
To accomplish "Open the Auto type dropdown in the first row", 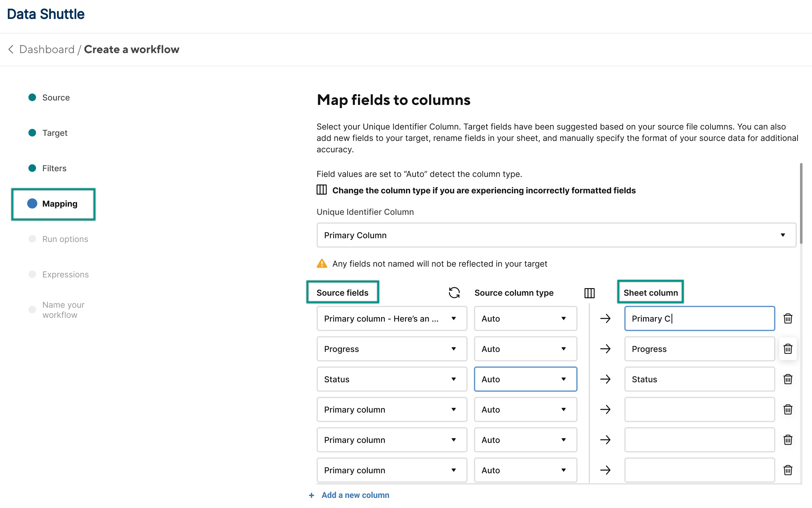I will point(525,318).
